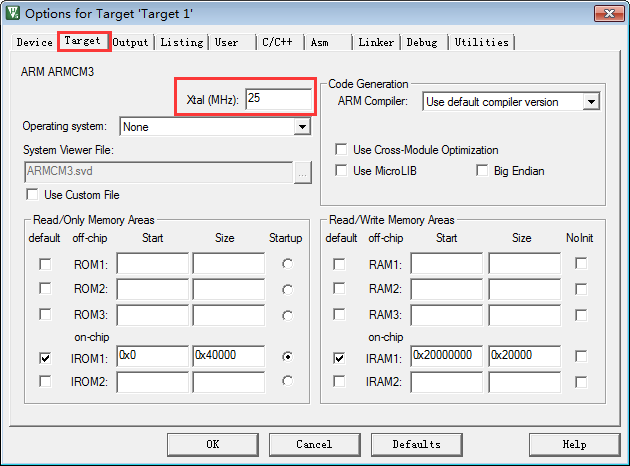This screenshot has width=630, height=466.
Task: Click the Keil uVision icon in the title bar
Action: (x=13, y=13)
